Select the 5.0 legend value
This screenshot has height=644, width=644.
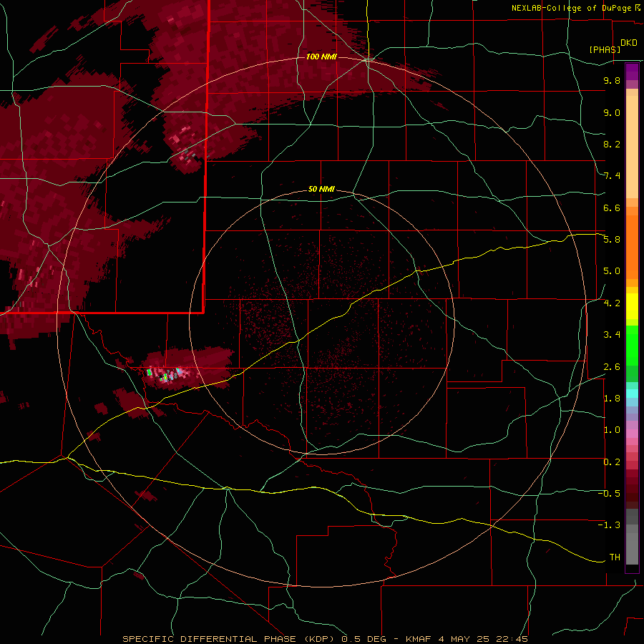pyautogui.click(x=612, y=271)
